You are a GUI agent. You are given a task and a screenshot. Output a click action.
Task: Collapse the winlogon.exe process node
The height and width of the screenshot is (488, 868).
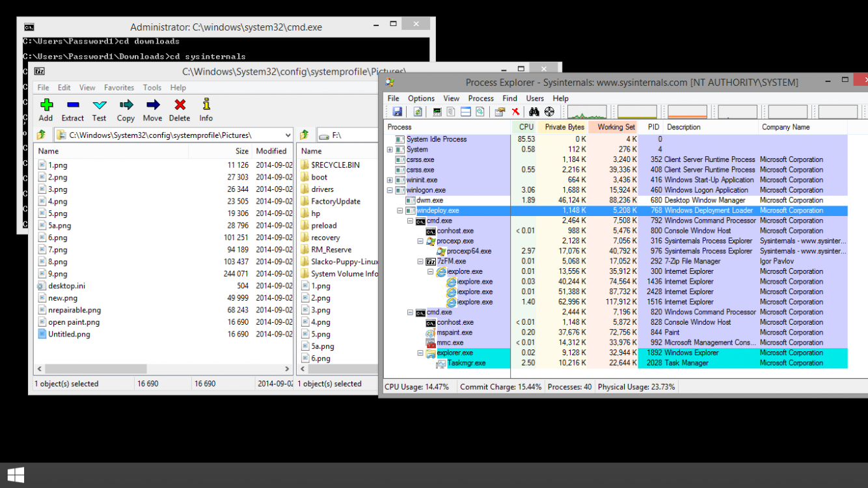pos(390,190)
